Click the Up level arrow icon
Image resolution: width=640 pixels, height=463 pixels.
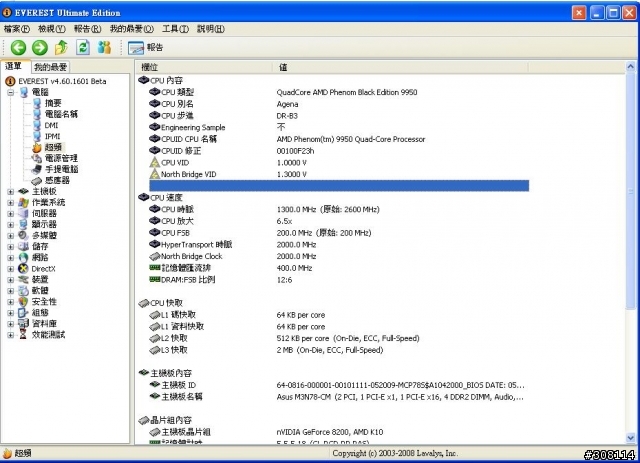61,47
